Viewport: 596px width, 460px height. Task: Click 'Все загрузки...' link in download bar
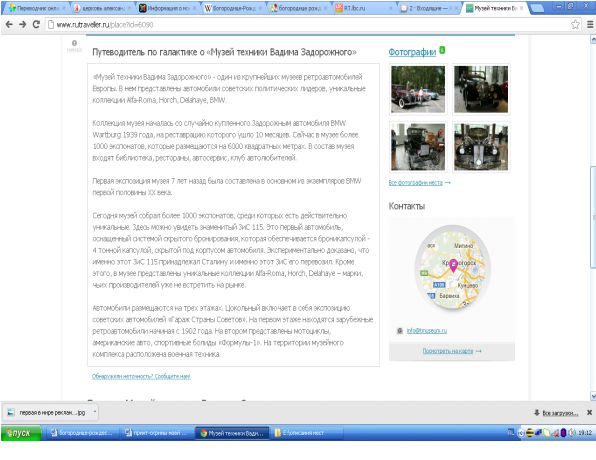pos(560,413)
